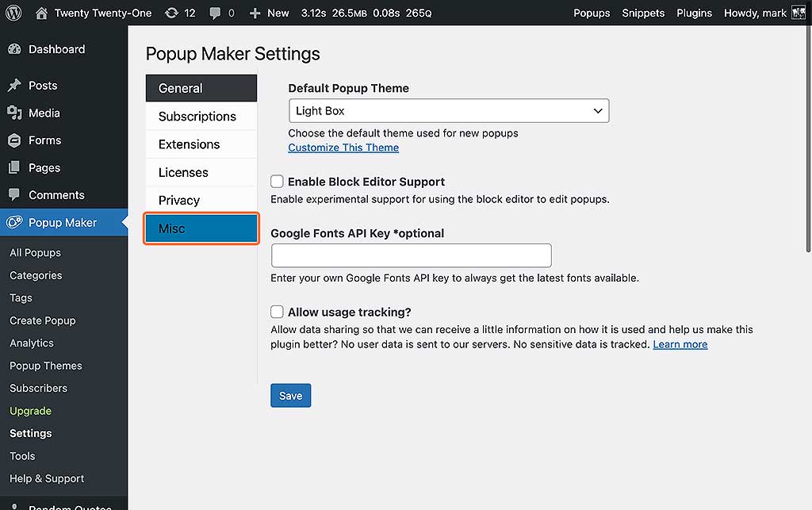Enable Block Editor Support checkbox

click(x=277, y=181)
